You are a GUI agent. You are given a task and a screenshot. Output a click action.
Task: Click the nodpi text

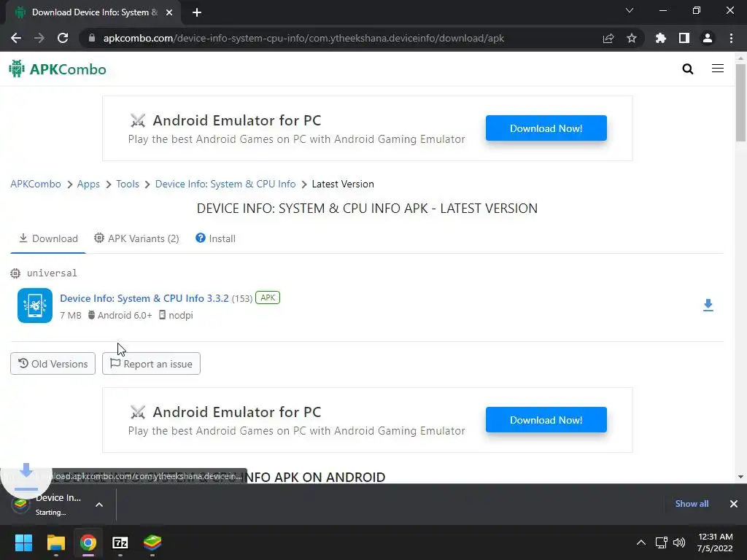tap(181, 315)
